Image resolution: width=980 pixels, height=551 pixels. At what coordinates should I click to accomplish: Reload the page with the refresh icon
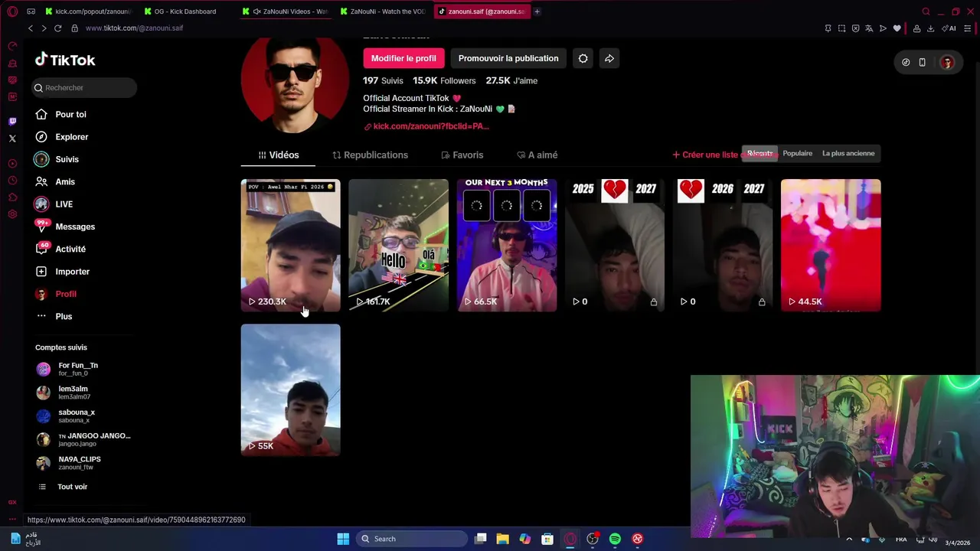(x=57, y=28)
